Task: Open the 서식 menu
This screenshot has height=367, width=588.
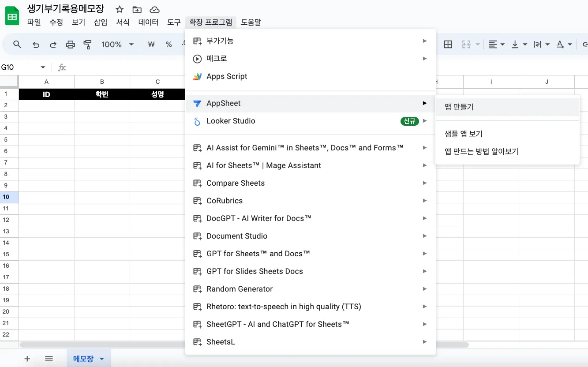Action: (123, 22)
